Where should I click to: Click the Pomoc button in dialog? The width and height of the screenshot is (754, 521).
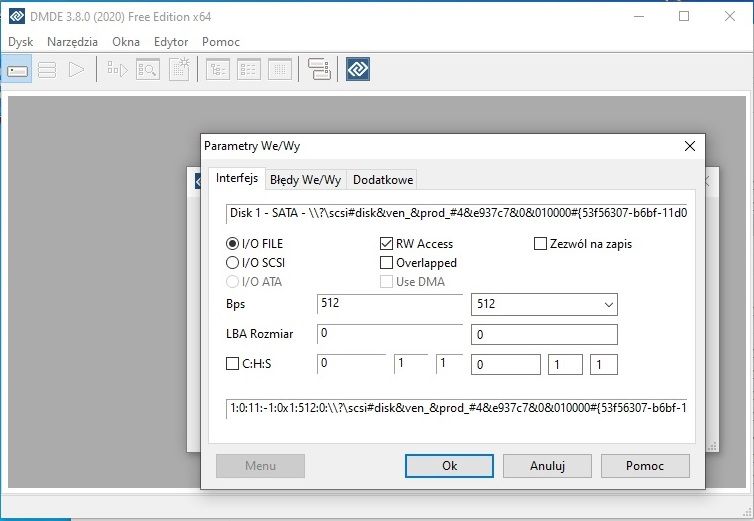tap(645, 466)
